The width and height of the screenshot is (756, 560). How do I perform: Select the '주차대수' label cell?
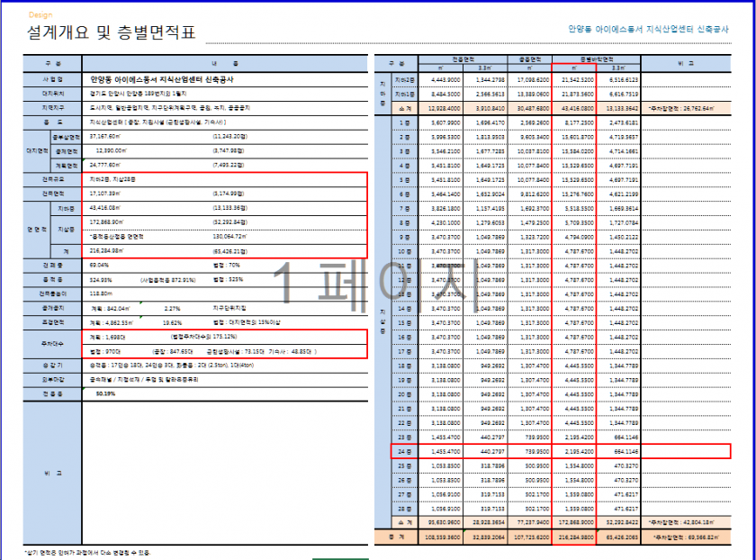click(52, 343)
